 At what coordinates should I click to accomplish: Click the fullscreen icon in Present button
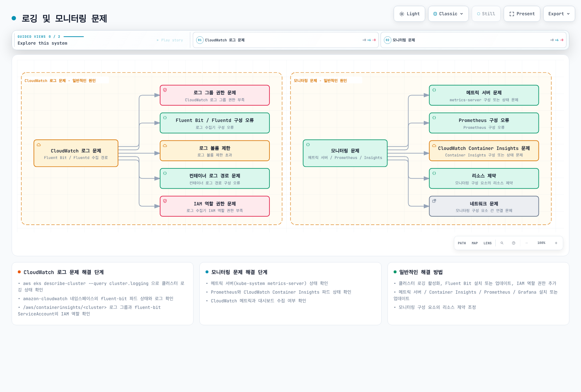[x=512, y=14]
